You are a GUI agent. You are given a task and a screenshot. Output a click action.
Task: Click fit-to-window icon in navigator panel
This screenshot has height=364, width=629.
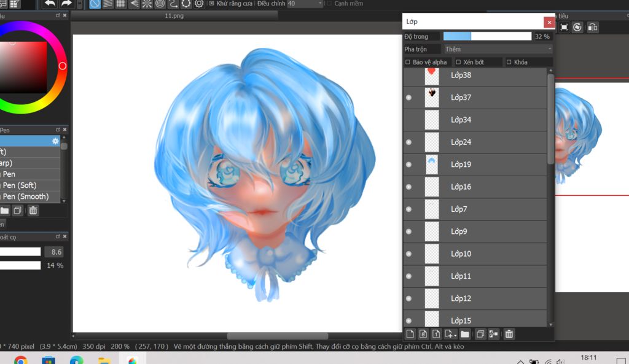tap(564, 27)
